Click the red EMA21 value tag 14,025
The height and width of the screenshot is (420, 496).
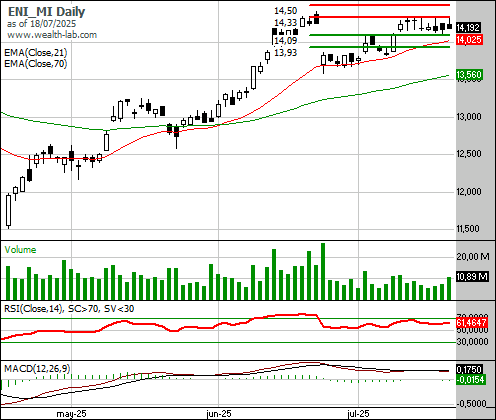469,40
